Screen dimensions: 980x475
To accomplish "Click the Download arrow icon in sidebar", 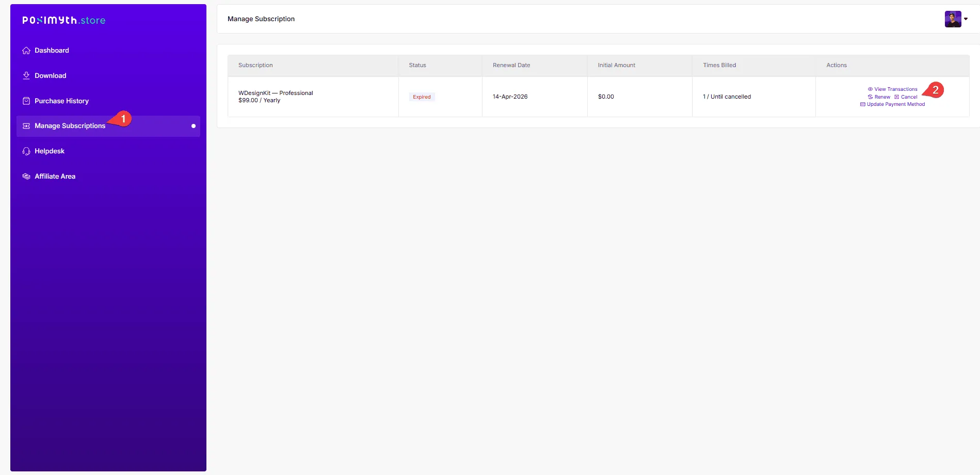I will pyautogui.click(x=26, y=76).
